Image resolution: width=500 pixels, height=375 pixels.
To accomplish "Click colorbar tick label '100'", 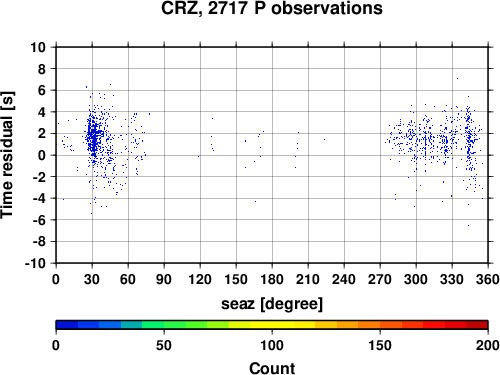I will coord(272,345).
